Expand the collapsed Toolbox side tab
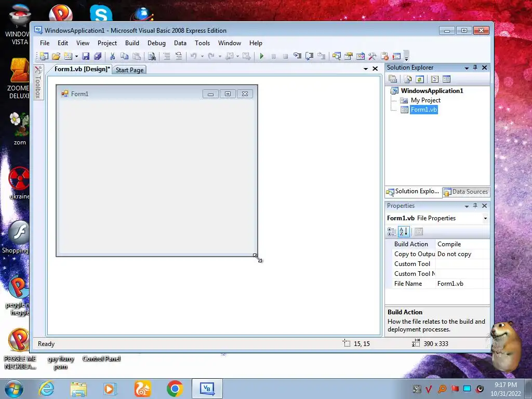 [38, 82]
